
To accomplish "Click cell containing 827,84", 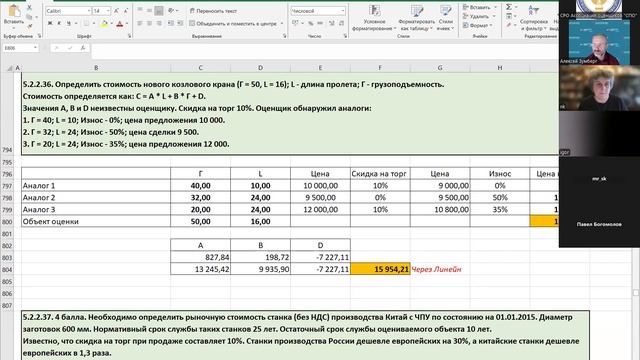I will coord(200,258).
